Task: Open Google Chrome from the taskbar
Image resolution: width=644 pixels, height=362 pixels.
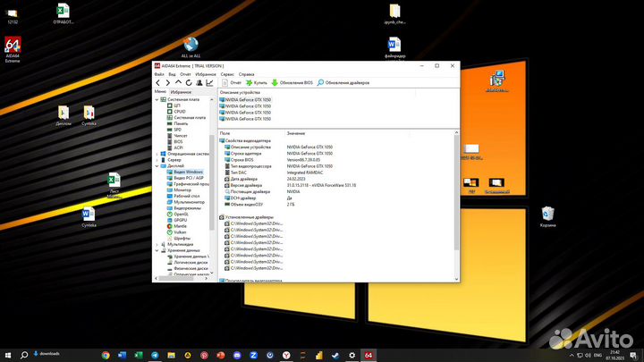Action: pyautogui.click(x=106, y=356)
